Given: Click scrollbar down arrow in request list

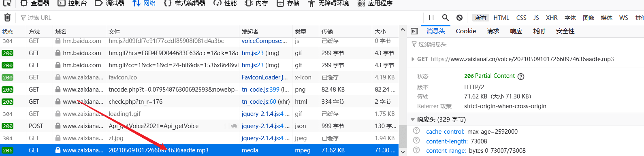Looking at the screenshot, I should (403, 152).
